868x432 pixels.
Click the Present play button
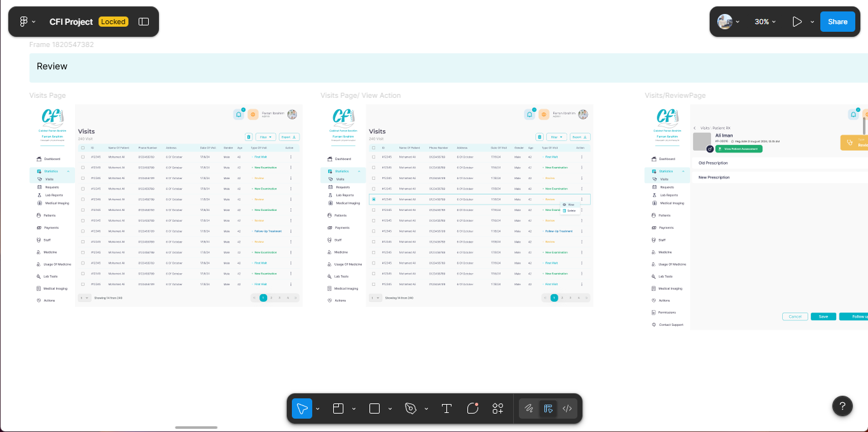coord(797,22)
